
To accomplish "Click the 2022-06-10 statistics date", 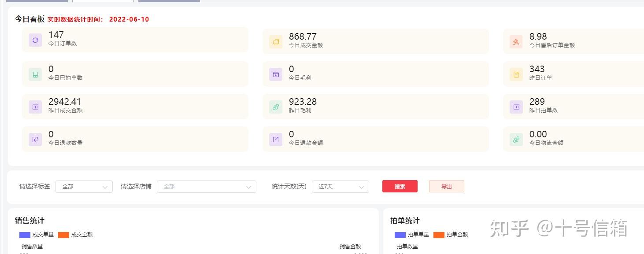I will pyautogui.click(x=129, y=19).
